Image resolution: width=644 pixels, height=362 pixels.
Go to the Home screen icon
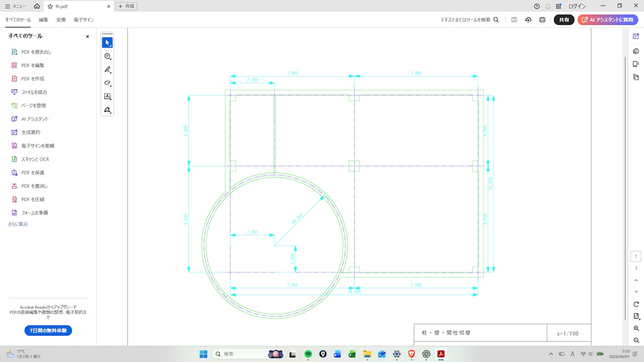[36, 6]
